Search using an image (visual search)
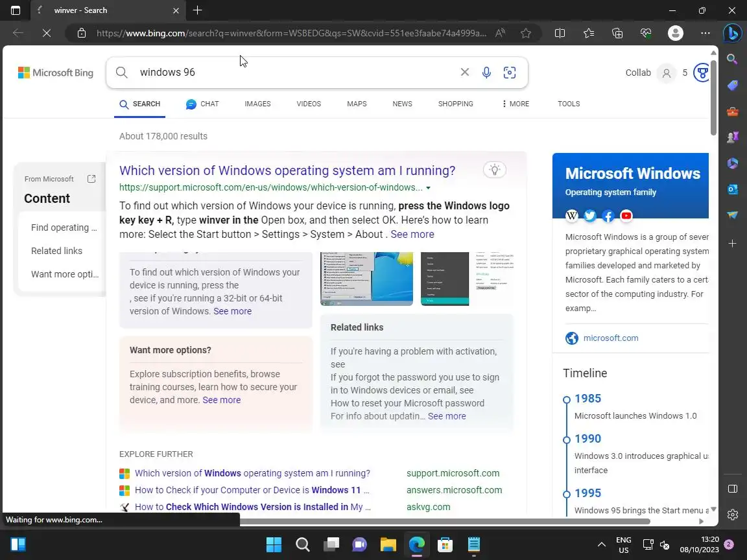The image size is (747, 560). (510, 73)
